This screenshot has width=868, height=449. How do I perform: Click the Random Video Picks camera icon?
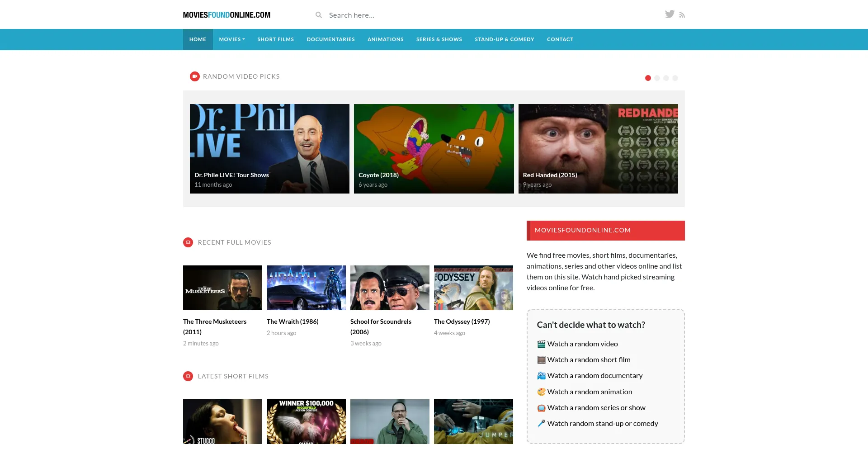[x=195, y=76]
